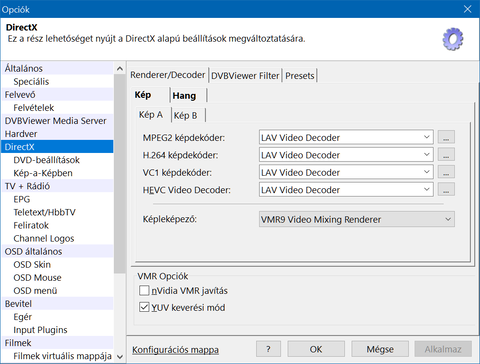The height and width of the screenshot is (364, 480).
Task: Click the question mark help button
Action: pyautogui.click(x=268, y=349)
